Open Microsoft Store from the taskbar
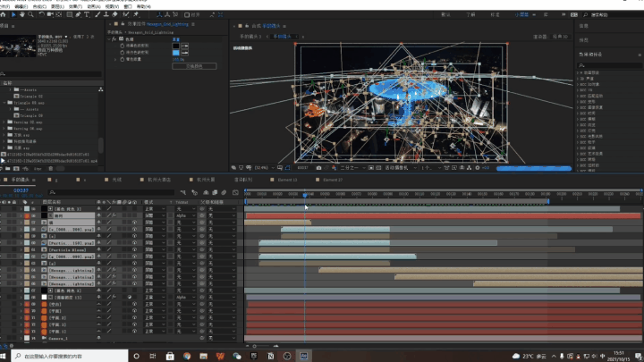This screenshot has height=362, width=644. coord(170,356)
